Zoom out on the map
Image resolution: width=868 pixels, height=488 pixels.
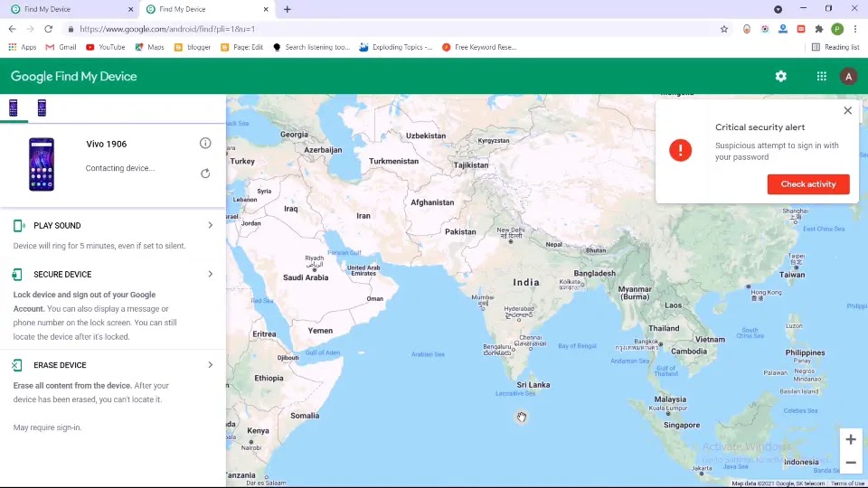[851, 463]
